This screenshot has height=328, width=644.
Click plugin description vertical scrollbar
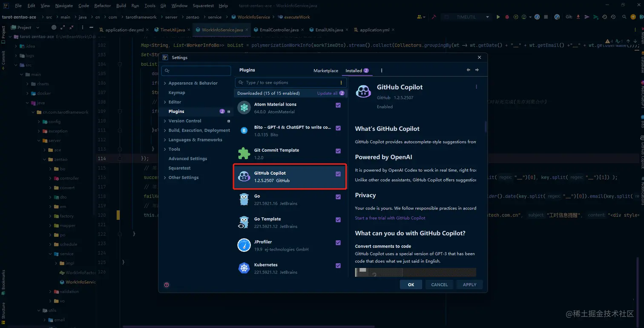tap(485, 127)
